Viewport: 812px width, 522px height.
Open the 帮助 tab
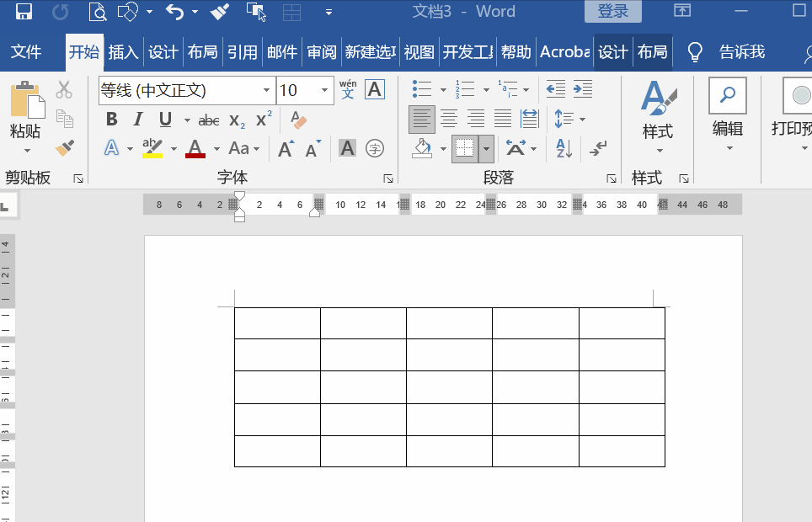(516, 52)
